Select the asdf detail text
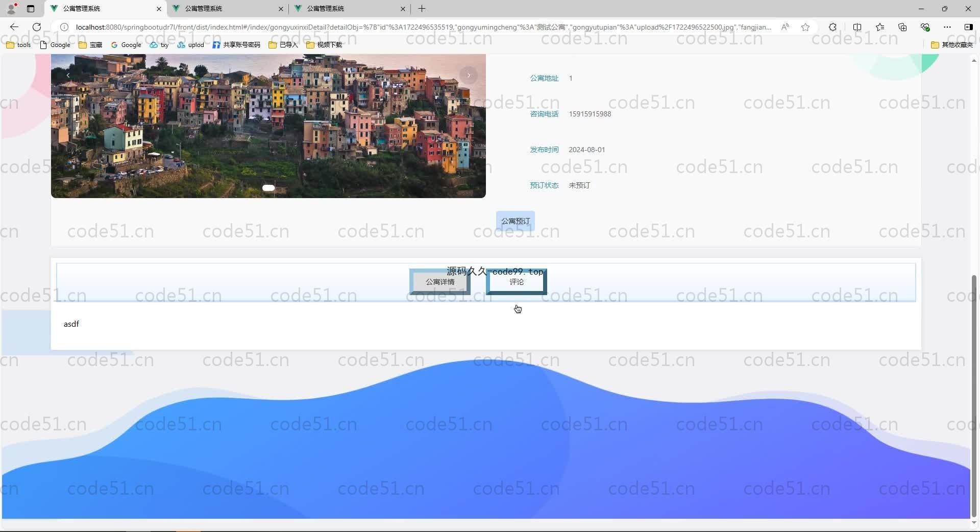Screen dimensions: 980x532 [71, 324]
